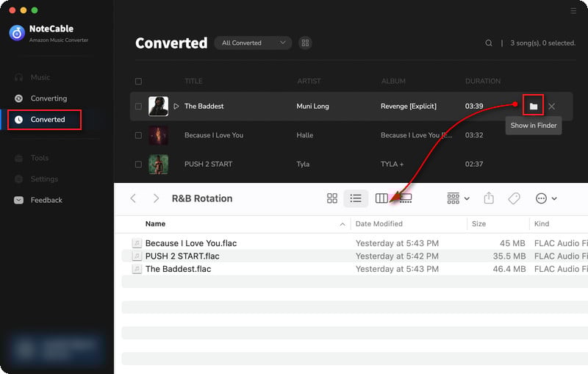Click the search magnifier icon
The height and width of the screenshot is (374, 588).
point(489,43)
